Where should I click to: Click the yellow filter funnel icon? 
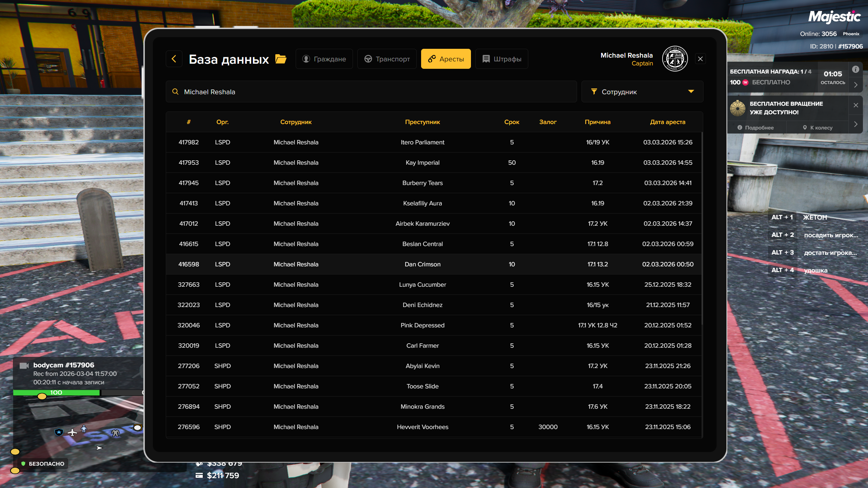594,91
